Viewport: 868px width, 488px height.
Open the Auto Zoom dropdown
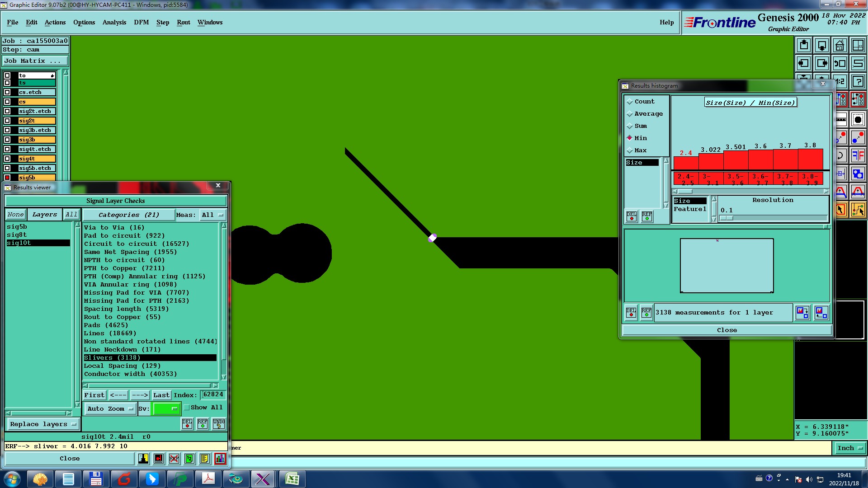click(x=110, y=409)
